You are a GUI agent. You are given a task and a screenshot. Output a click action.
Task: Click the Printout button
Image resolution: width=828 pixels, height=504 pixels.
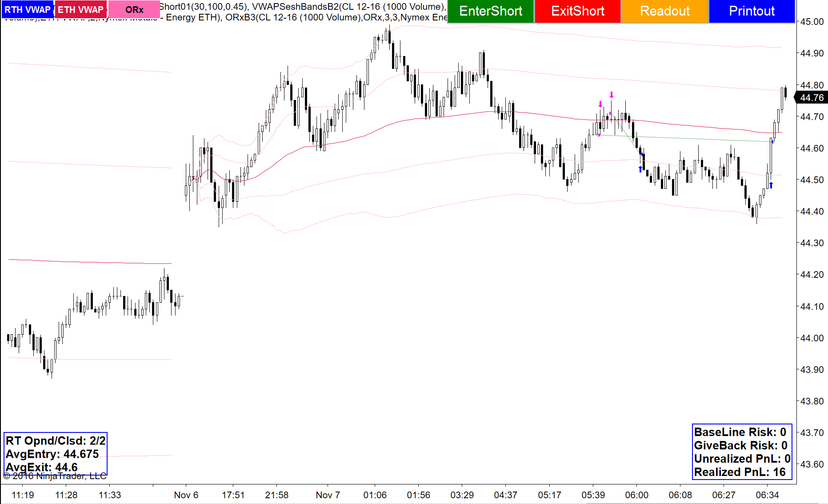[x=752, y=11]
